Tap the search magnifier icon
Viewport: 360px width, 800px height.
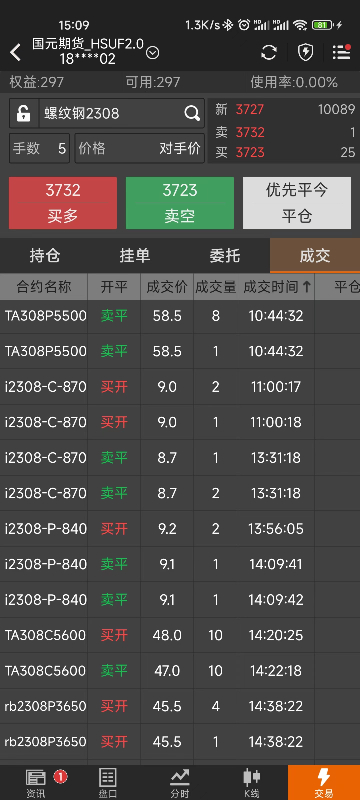coord(192,113)
